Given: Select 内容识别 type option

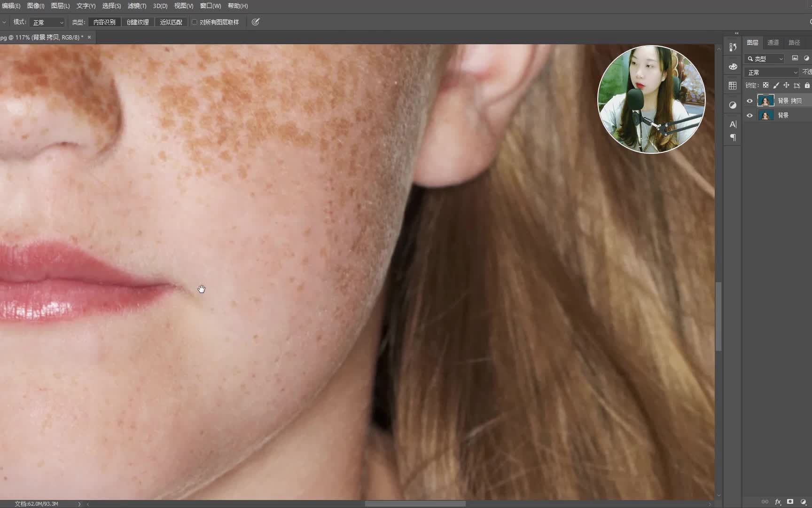Looking at the screenshot, I should (x=104, y=22).
